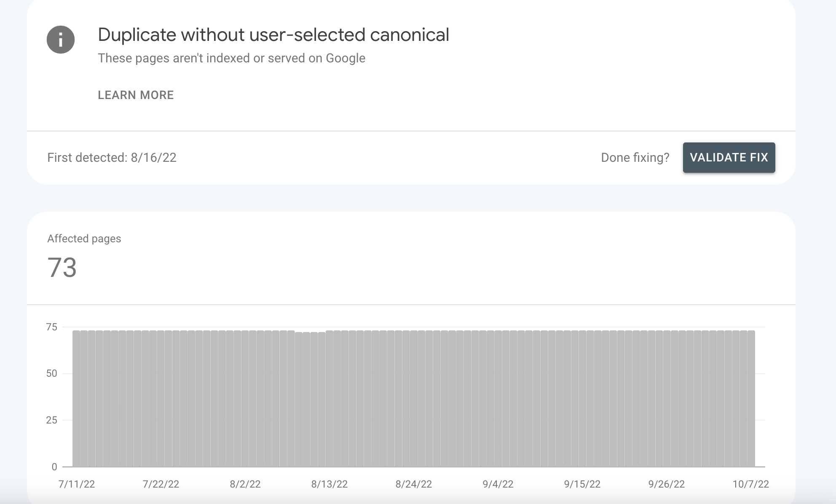Click the last bar in the chart
Viewport: 836px width, 504px height.
(751, 398)
